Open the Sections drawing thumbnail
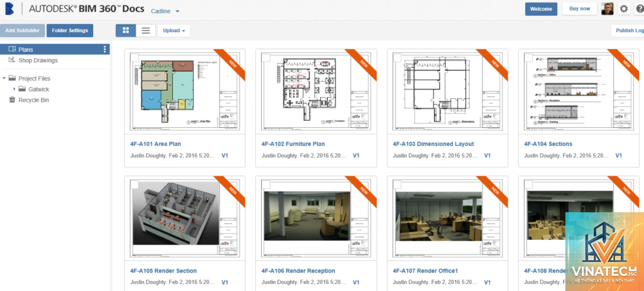 [579, 91]
